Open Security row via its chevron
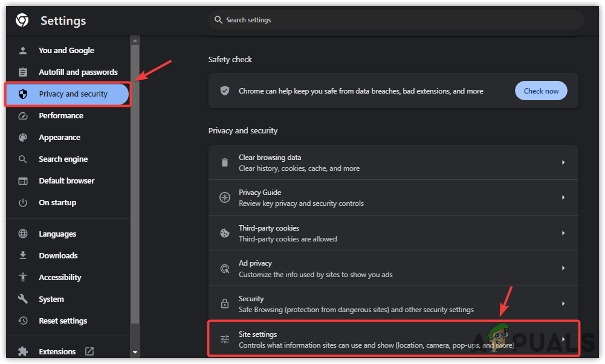Image resolution: width=605 pixels, height=364 pixels. pyautogui.click(x=563, y=304)
